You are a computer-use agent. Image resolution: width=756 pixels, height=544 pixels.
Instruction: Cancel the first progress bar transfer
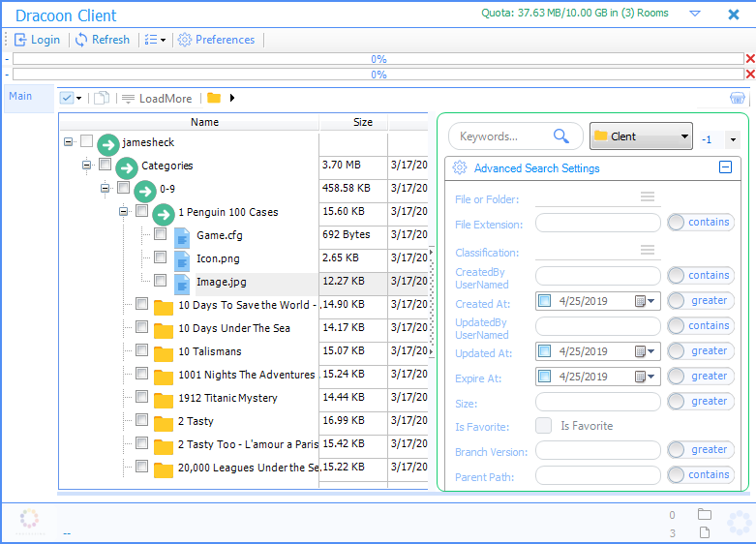tap(750, 59)
